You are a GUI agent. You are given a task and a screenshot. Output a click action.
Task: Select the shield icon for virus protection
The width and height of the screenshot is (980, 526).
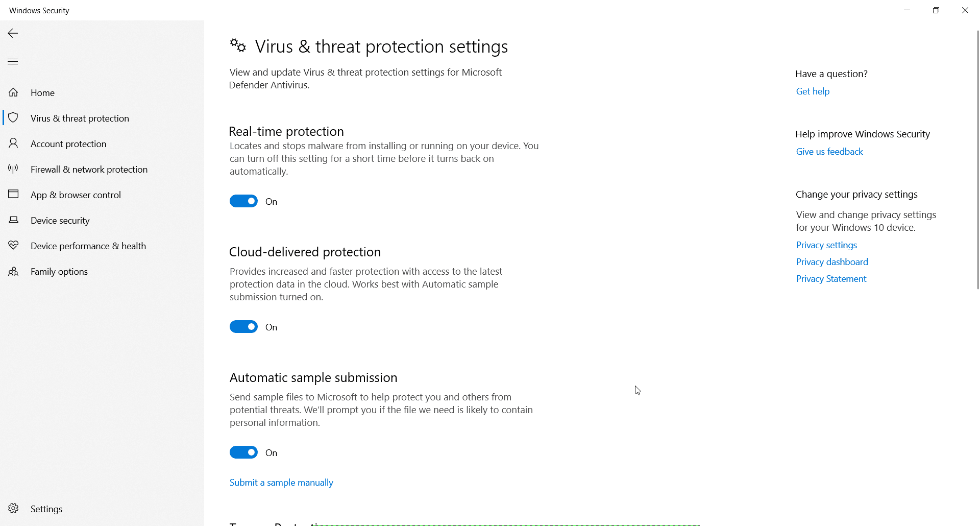pos(13,118)
